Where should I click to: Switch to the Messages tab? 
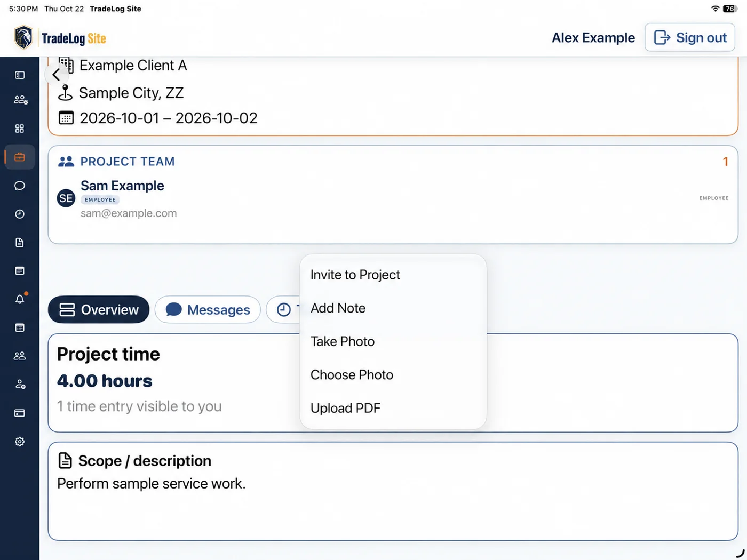pos(208,310)
